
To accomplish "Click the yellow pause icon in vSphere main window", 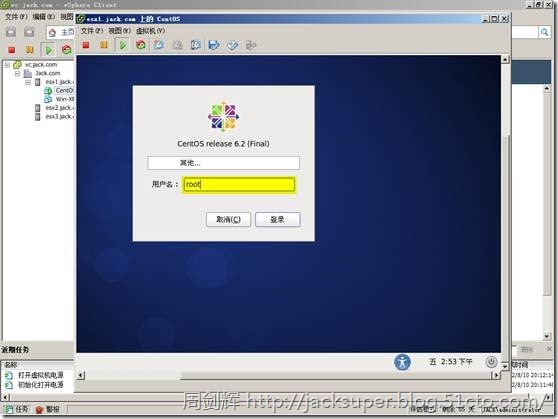I will (x=30, y=50).
